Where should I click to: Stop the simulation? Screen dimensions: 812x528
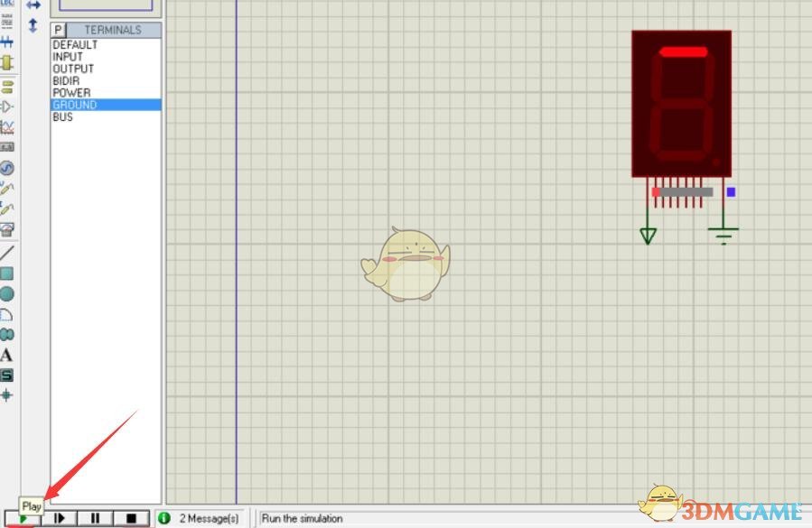pos(132,518)
